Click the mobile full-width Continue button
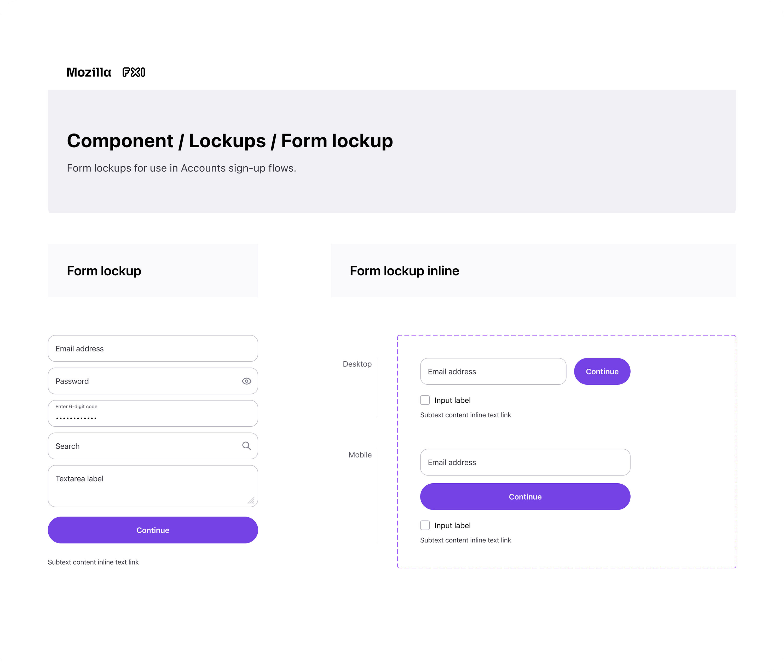The image size is (784, 672). tap(525, 497)
